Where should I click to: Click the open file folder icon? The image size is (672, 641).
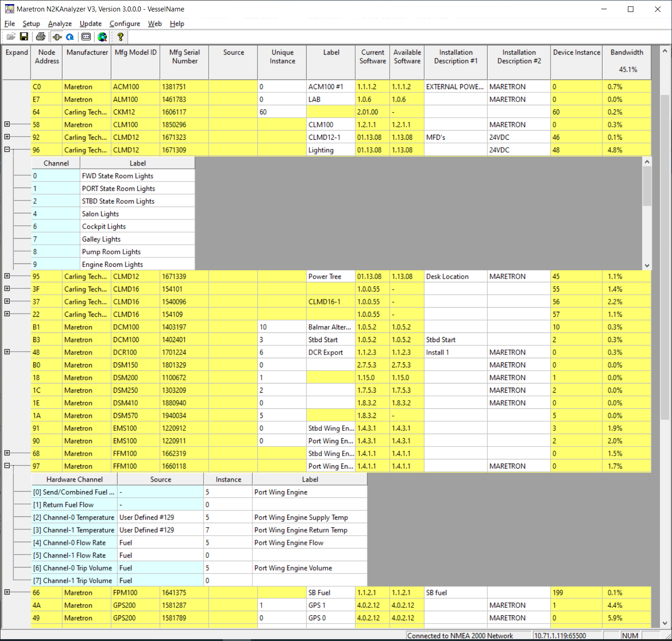[11, 37]
